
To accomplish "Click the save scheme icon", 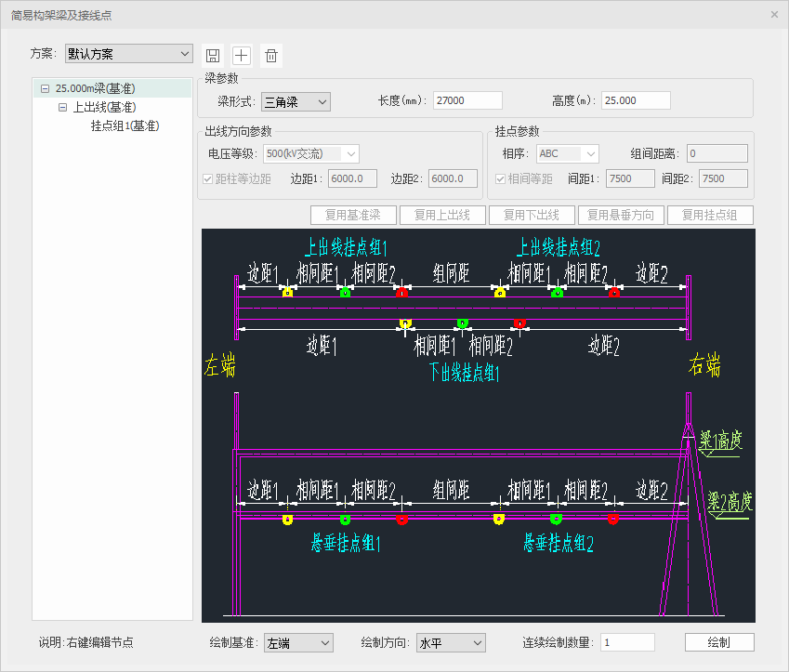I will pos(212,55).
